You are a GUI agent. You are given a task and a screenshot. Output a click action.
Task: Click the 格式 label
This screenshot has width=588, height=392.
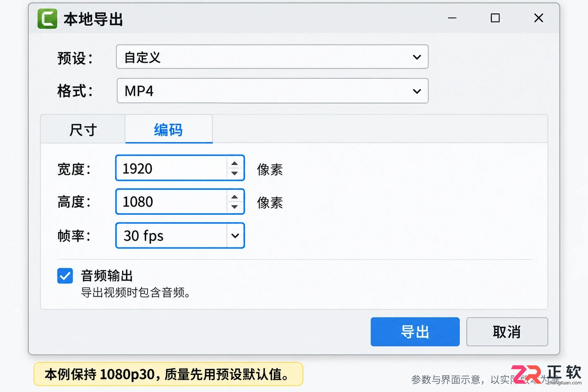(x=75, y=91)
